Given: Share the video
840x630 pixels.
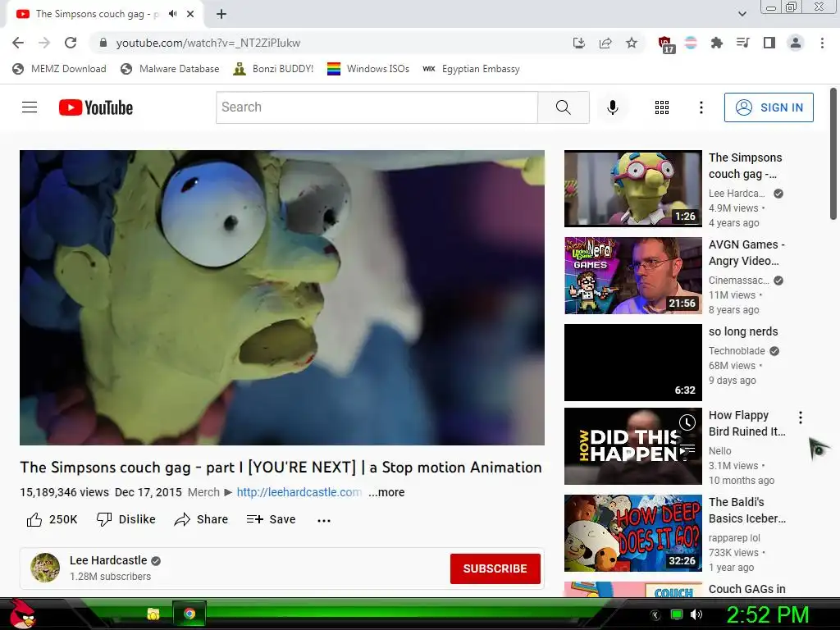Looking at the screenshot, I should 202,519.
